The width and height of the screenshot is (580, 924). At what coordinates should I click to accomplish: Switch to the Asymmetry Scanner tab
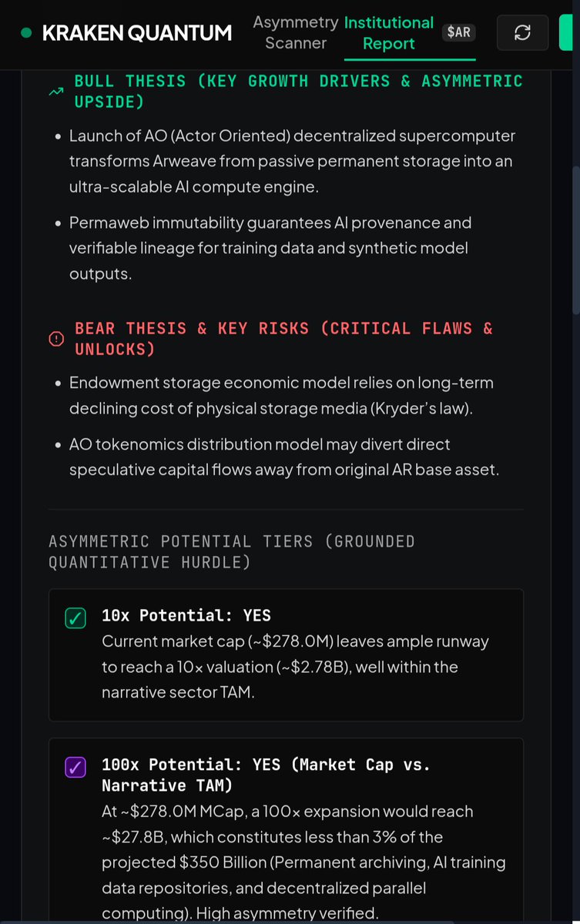(x=296, y=33)
